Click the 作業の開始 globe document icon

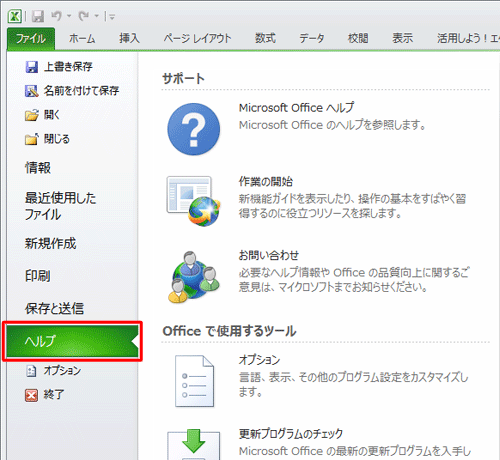[193, 201]
